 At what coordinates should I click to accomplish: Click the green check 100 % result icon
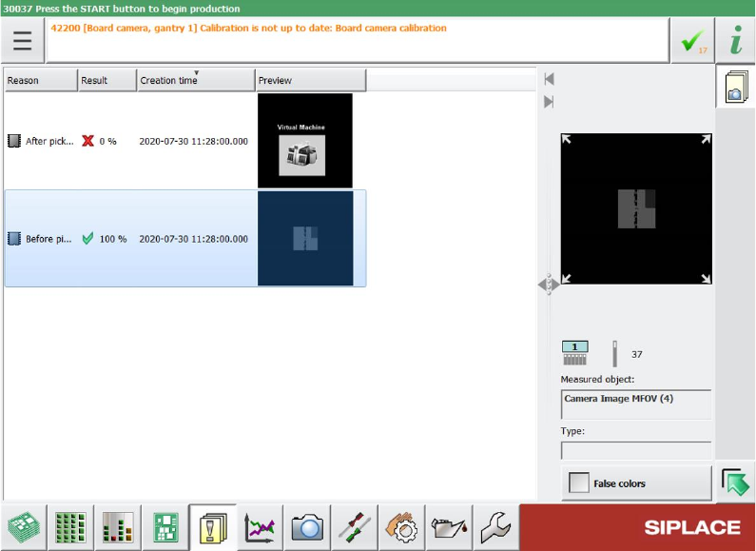click(87, 238)
